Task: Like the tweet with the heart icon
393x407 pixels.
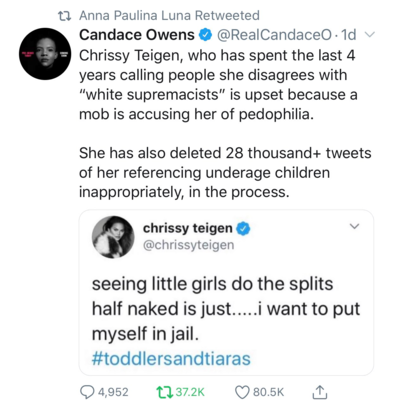Action: (242, 392)
